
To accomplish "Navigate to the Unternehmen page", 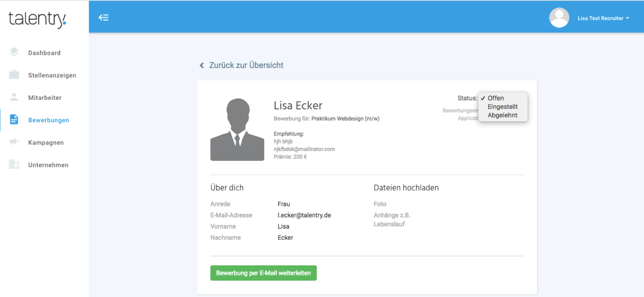I will pyautogui.click(x=48, y=165).
